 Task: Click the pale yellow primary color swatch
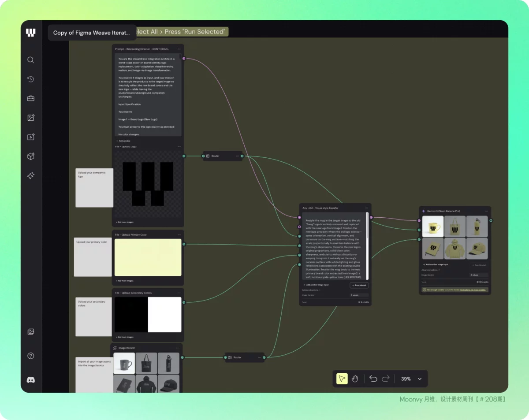148,257
